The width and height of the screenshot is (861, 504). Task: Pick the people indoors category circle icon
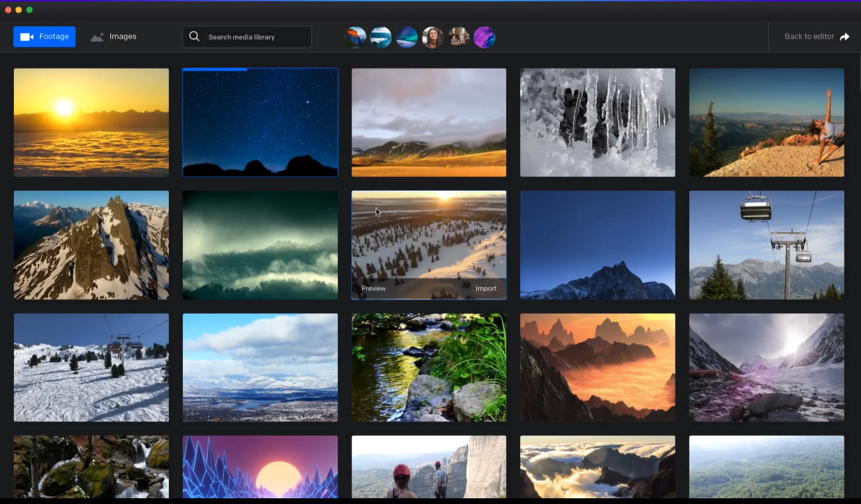pos(458,37)
